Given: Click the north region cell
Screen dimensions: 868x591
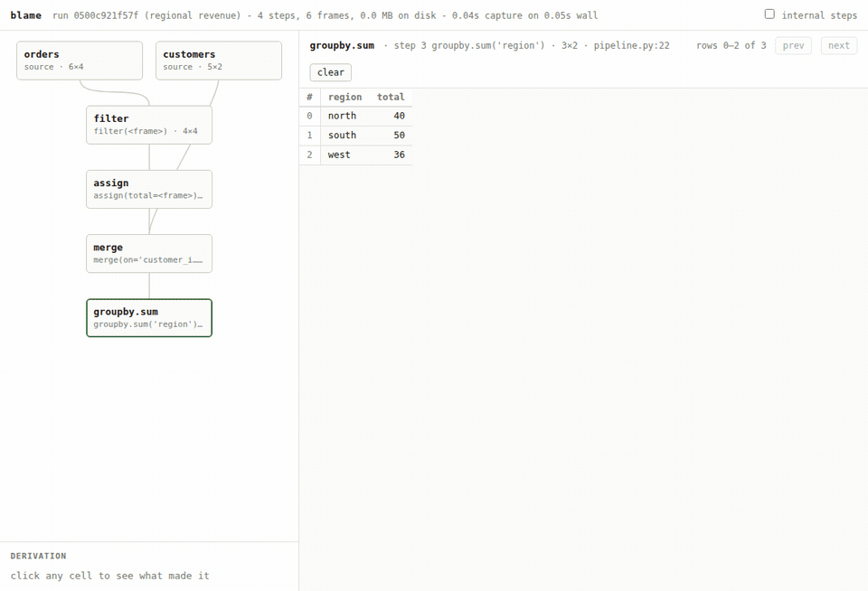Looking at the screenshot, I should tap(344, 117).
